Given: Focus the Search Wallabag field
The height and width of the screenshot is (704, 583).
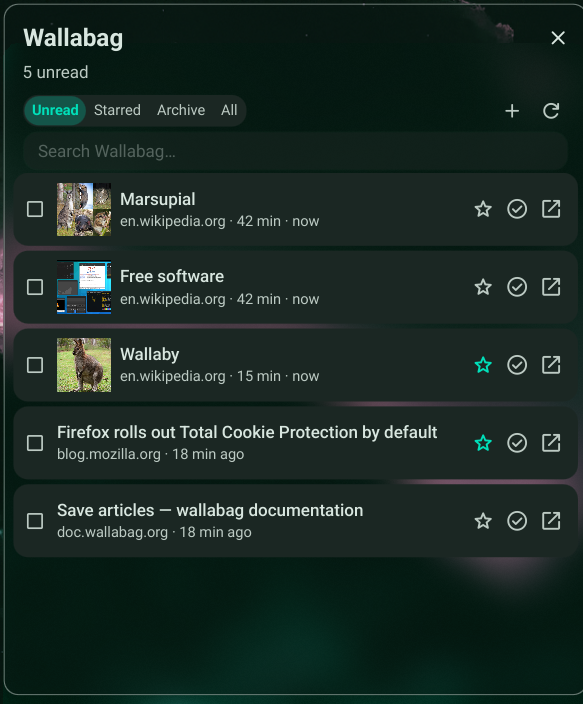Looking at the screenshot, I should click(x=296, y=151).
